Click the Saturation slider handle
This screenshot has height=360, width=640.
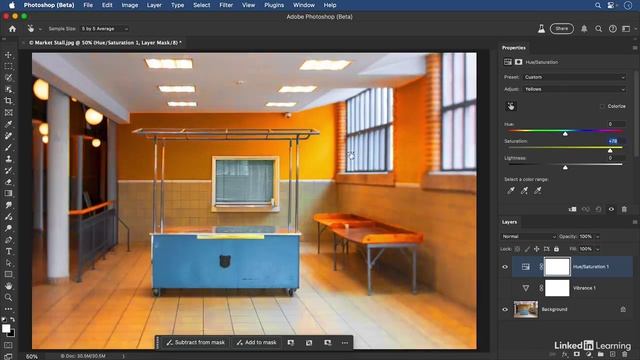click(610, 150)
